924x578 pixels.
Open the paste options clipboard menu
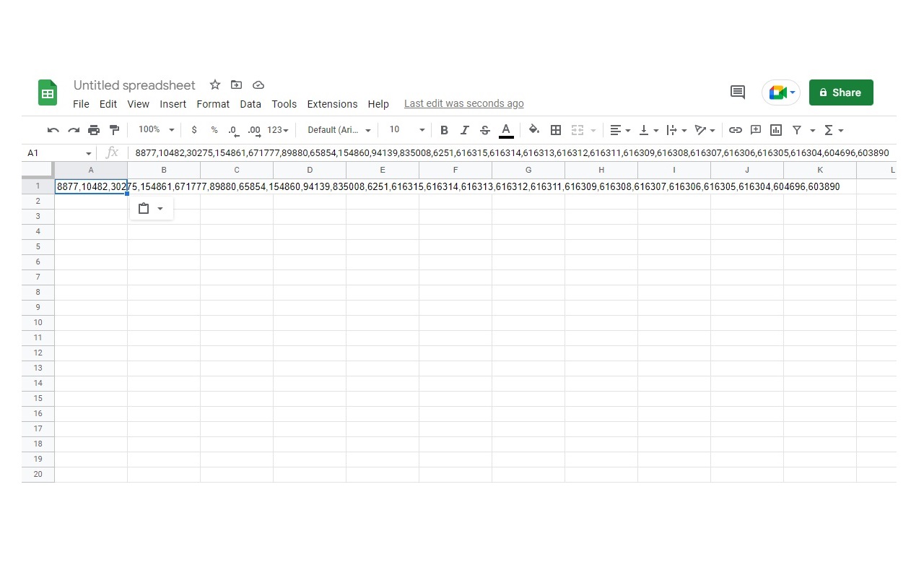coord(152,209)
